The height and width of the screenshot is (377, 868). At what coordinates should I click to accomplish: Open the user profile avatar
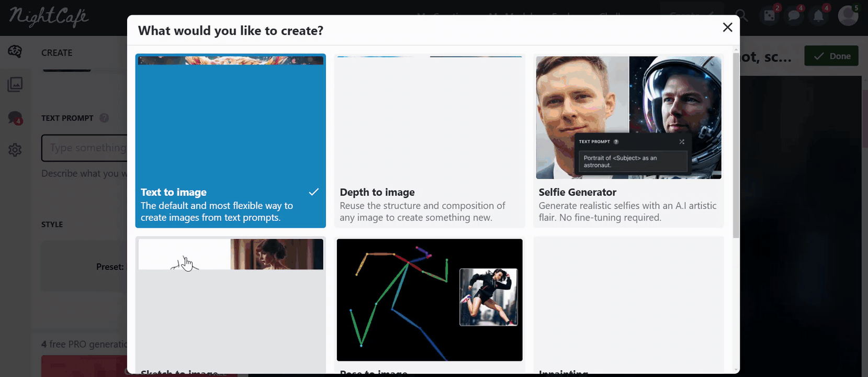tap(848, 15)
